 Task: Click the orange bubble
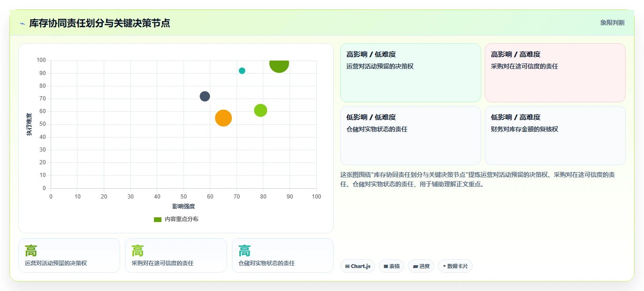coord(223,118)
